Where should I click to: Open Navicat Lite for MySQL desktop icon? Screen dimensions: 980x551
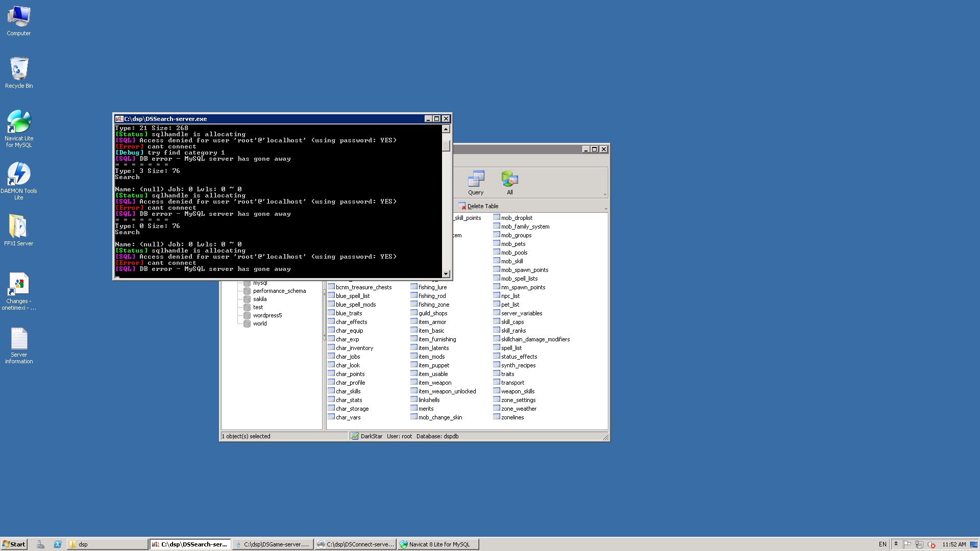coord(19,129)
